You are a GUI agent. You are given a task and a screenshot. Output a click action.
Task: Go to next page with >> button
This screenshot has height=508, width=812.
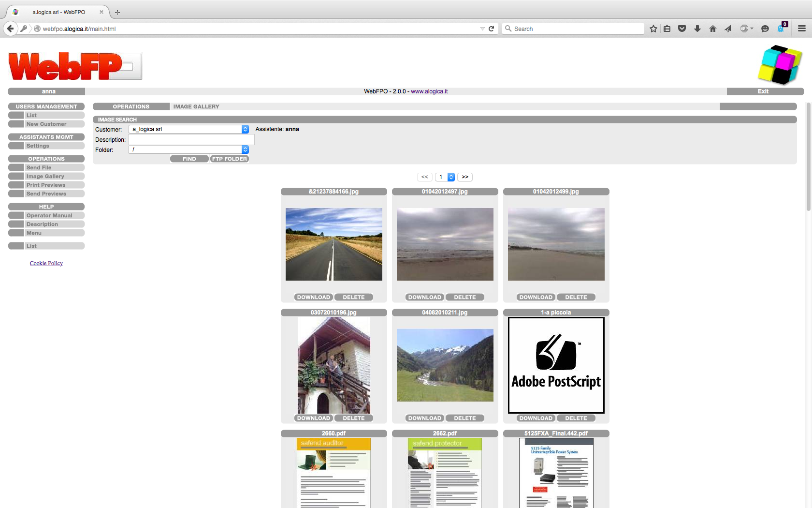tap(465, 177)
